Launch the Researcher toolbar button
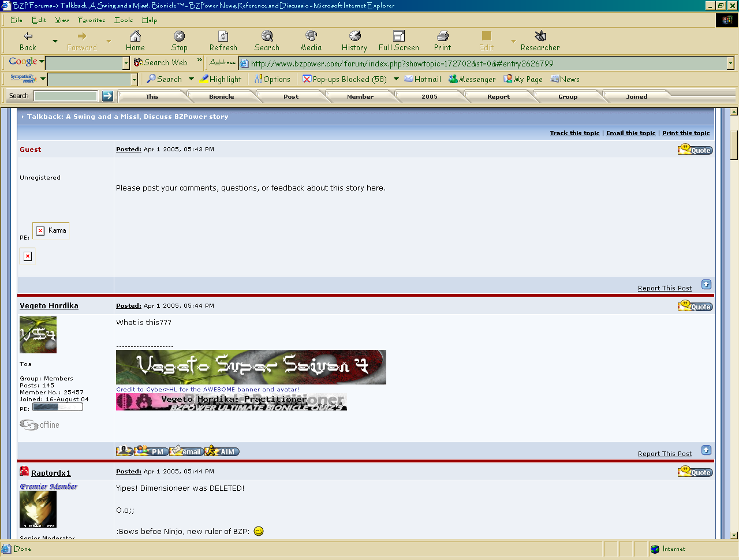Image resolution: width=739 pixels, height=560 pixels. 540,41
